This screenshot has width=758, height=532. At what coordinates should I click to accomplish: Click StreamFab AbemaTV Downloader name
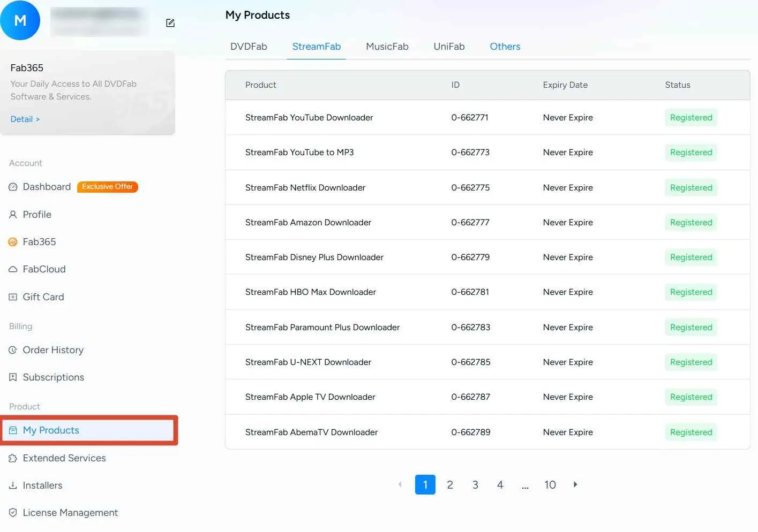pos(311,432)
